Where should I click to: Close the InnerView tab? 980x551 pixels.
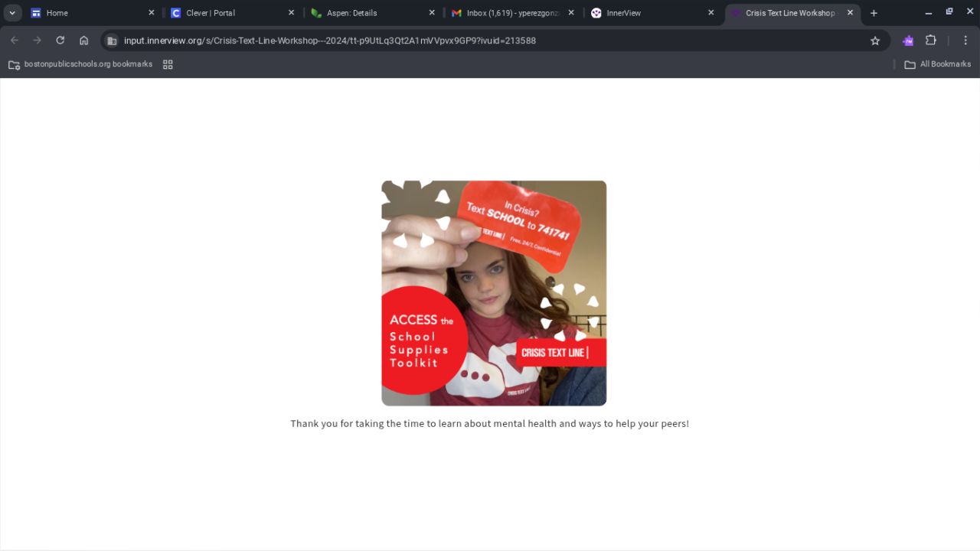[x=710, y=13]
